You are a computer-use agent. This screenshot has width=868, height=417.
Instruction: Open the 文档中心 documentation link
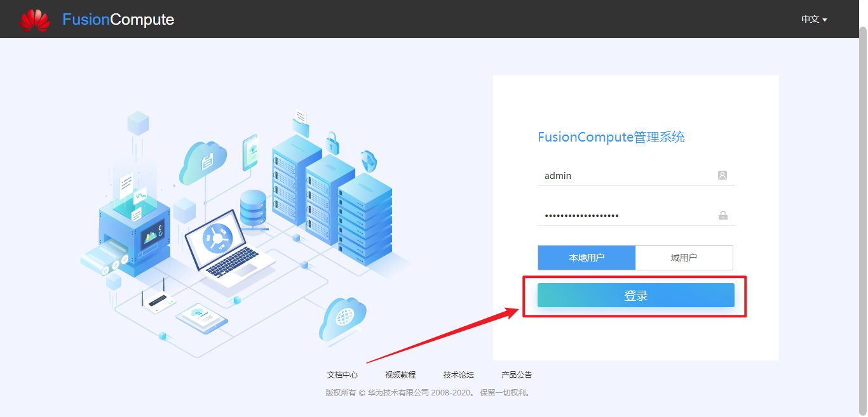[x=342, y=375]
